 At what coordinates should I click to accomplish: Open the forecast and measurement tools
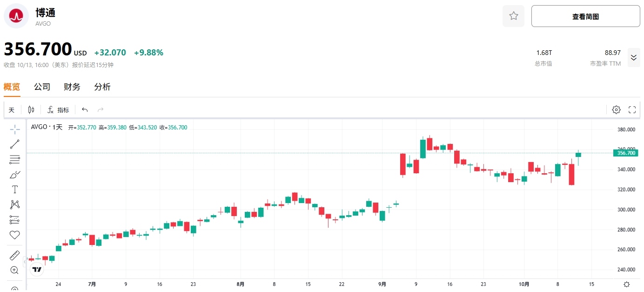coord(15,220)
